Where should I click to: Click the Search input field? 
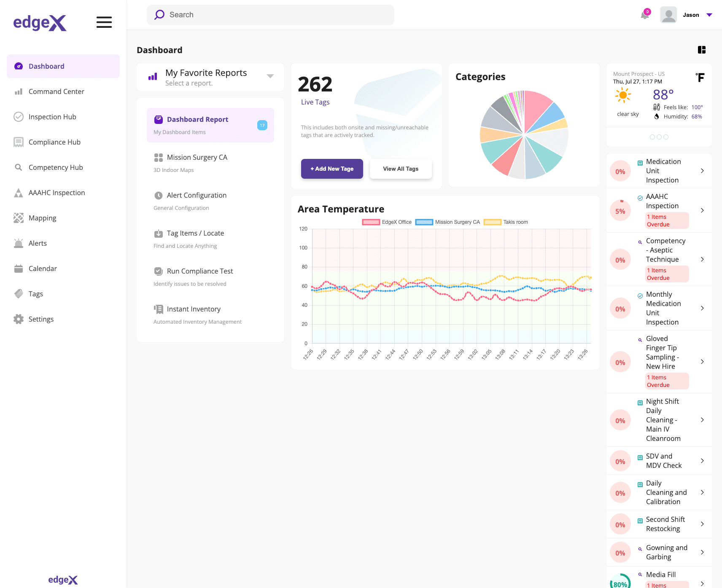tap(270, 15)
